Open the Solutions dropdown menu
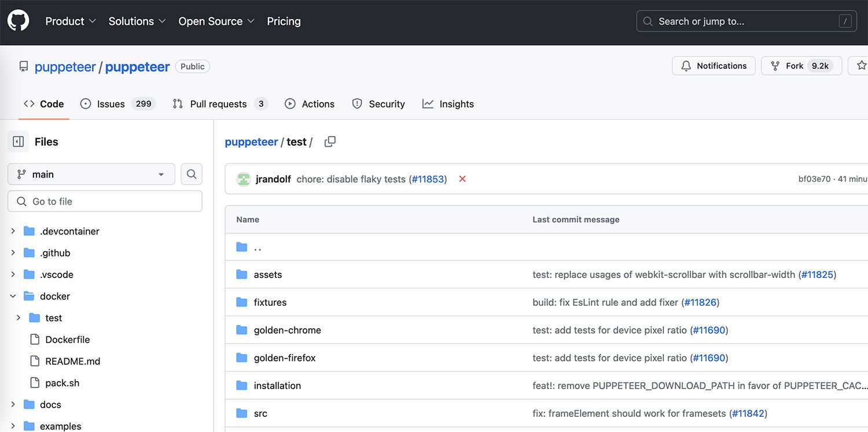Screen dimensions: 868x432 tap(137, 21)
